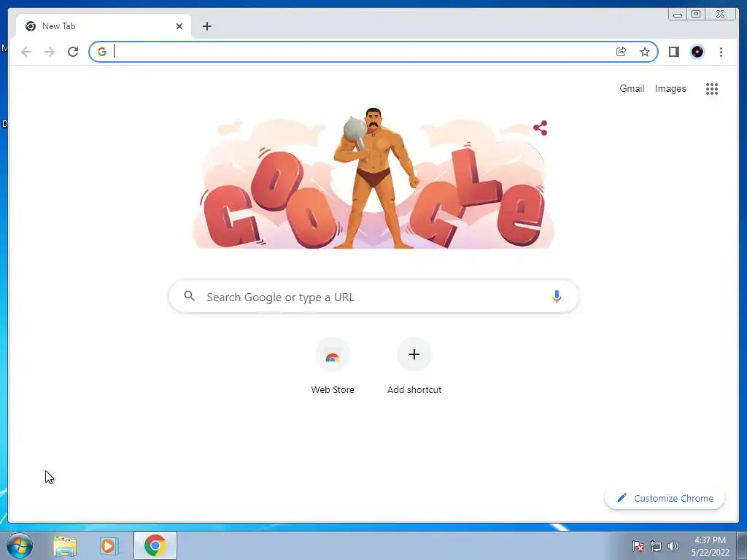This screenshot has height=560, width=747.
Task: Click the wrestler Google Doodle
Action: (x=373, y=179)
